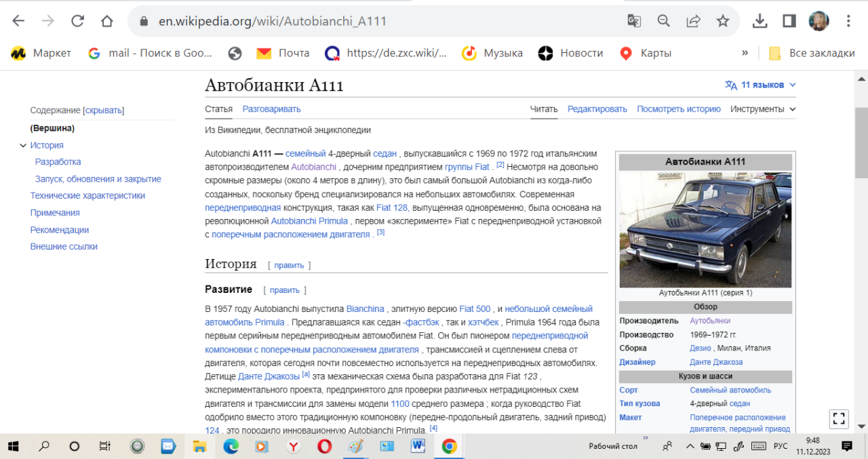868x459 pixels.
Task: Open the Почта Gmail bookmark
Action: [283, 53]
